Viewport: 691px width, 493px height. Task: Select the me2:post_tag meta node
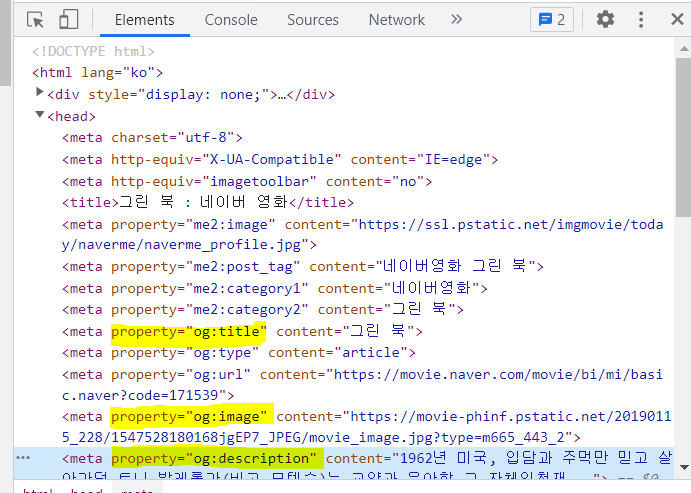pos(303,266)
